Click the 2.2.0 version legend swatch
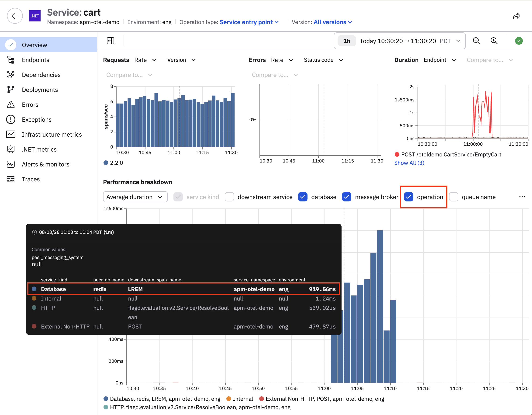This screenshot has width=532, height=415. 106,163
